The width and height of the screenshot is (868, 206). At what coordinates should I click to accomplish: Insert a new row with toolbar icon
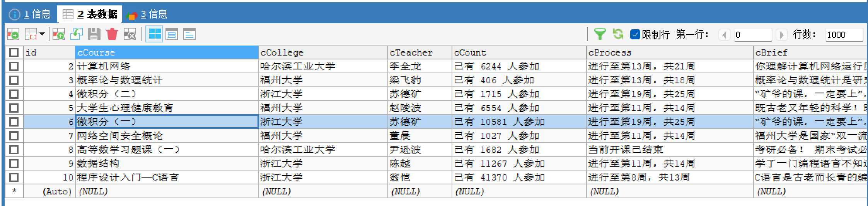coord(58,34)
